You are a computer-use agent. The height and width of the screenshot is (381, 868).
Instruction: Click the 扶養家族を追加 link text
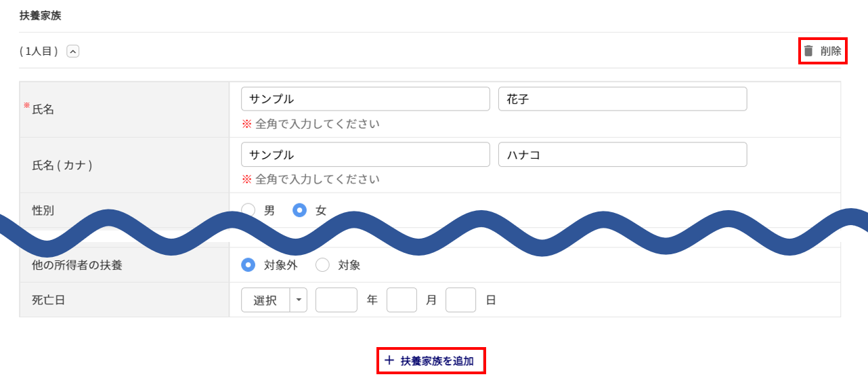point(437,361)
